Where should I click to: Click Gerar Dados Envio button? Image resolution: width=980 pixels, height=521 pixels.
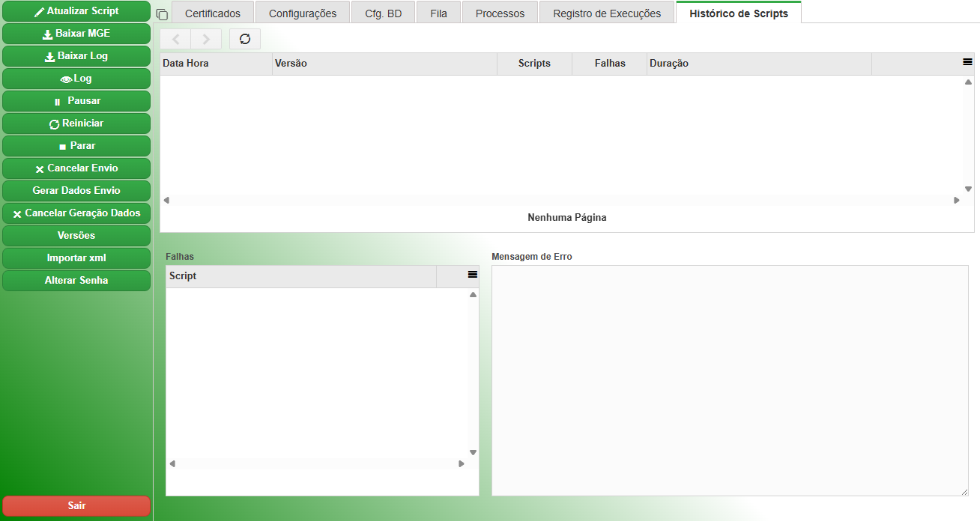click(76, 191)
